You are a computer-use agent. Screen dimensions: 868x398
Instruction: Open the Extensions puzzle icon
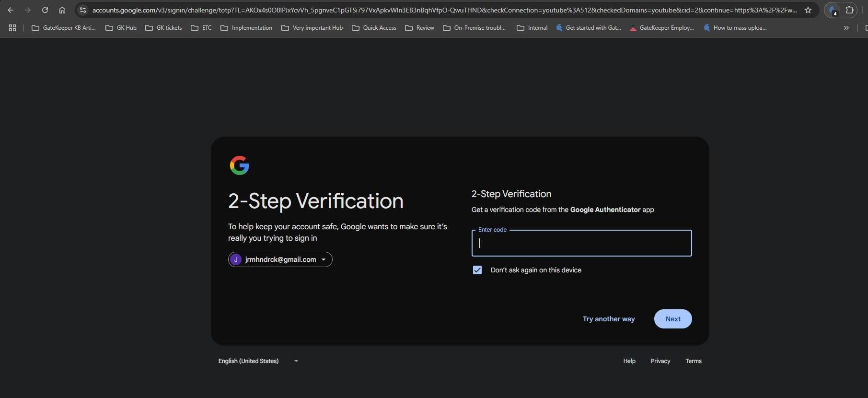coord(850,10)
